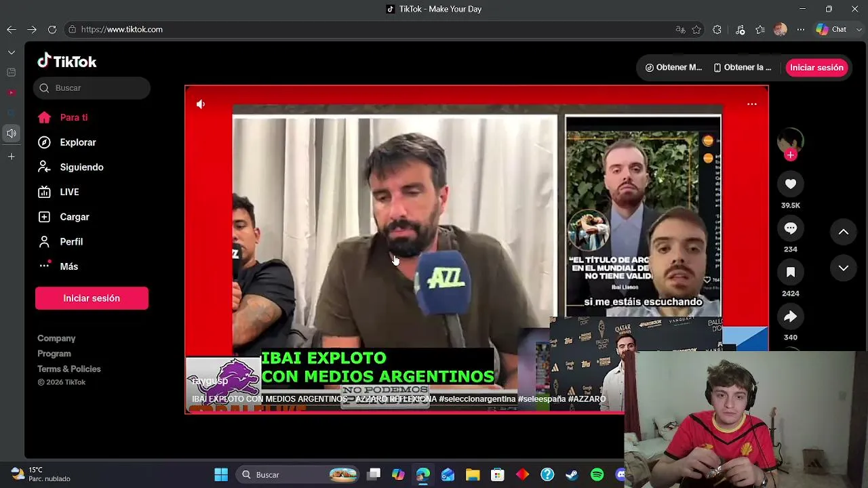
Task: Go to the next video with the down chevron
Action: (844, 268)
